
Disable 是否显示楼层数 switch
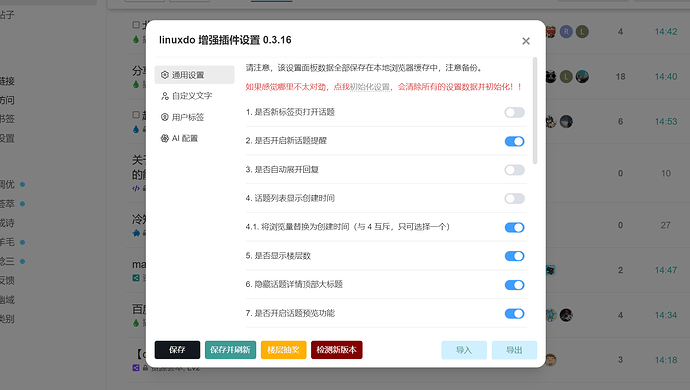point(514,256)
